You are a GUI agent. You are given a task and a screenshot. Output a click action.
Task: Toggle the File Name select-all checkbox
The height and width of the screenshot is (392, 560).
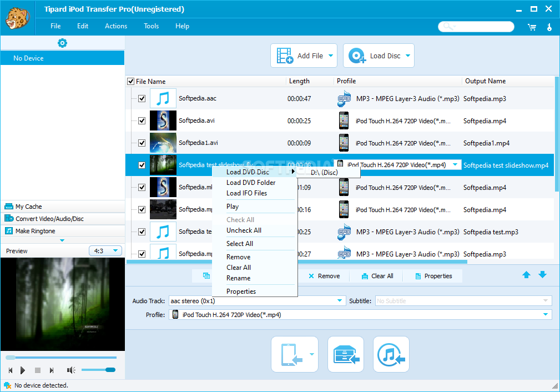pos(131,82)
